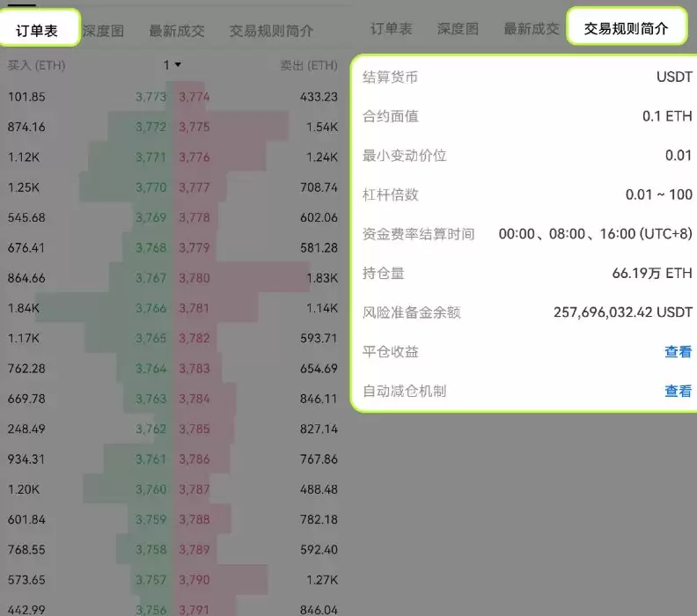Tap the ask price 3,780 entry
697x616 pixels.
tap(194, 278)
